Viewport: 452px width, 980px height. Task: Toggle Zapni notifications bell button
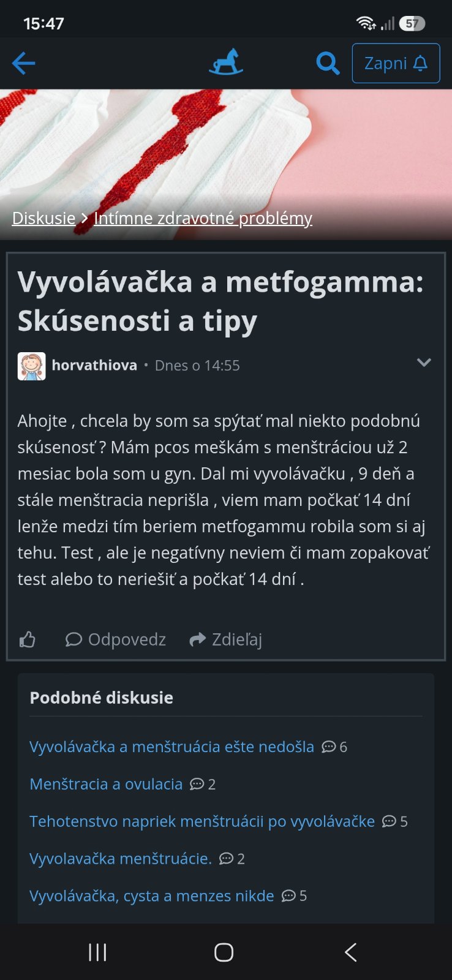coord(396,63)
